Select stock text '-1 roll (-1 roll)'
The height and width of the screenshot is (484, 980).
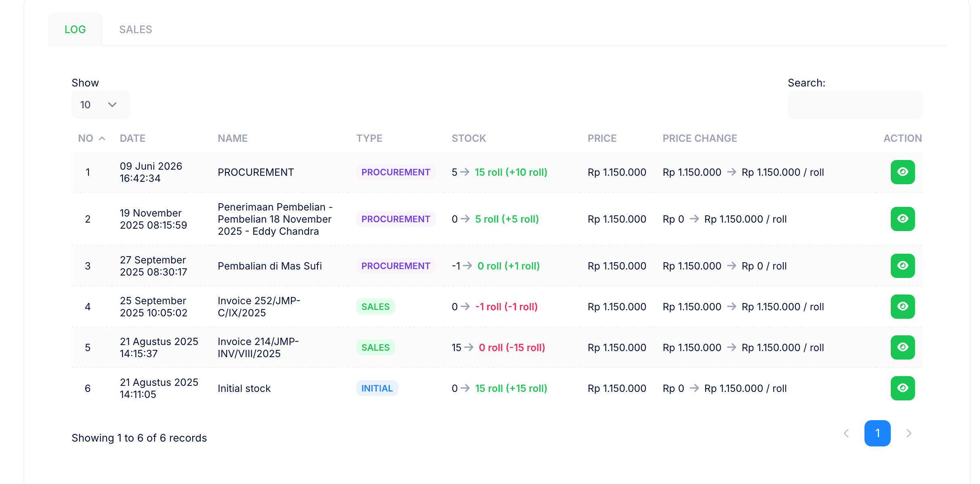point(506,307)
